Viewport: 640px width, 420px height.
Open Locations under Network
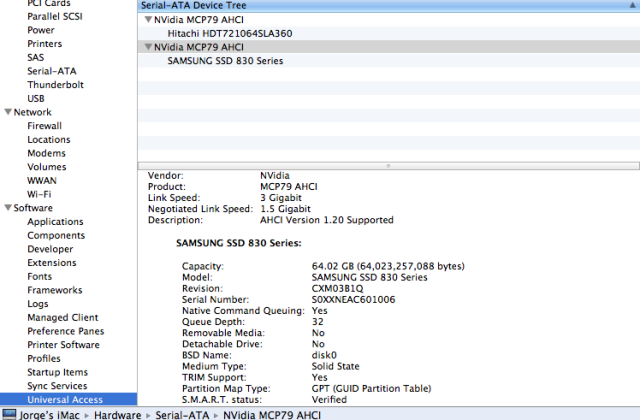49,139
